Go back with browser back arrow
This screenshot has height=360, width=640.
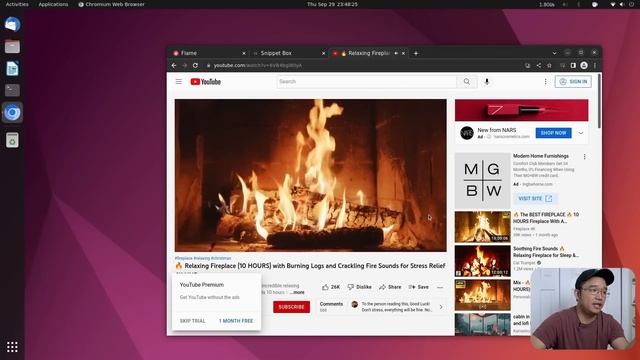pos(174,65)
